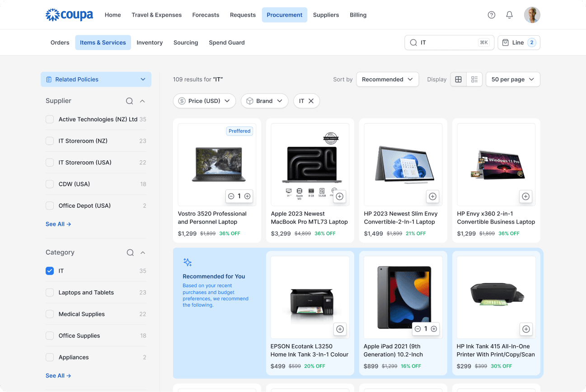The width and height of the screenshot is (586, 392).
Task: Increase Apple iPad 2021 quantity
Action: point(434,329)
